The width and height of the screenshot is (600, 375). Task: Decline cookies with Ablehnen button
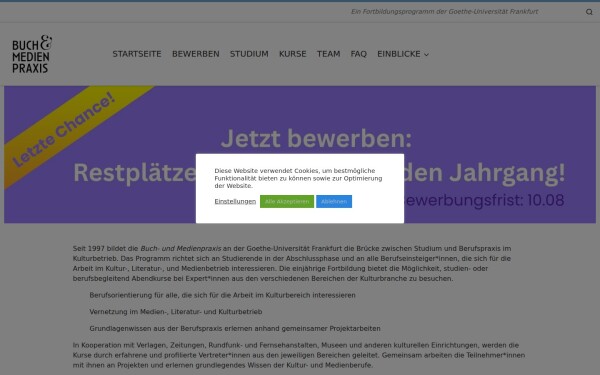334,201
